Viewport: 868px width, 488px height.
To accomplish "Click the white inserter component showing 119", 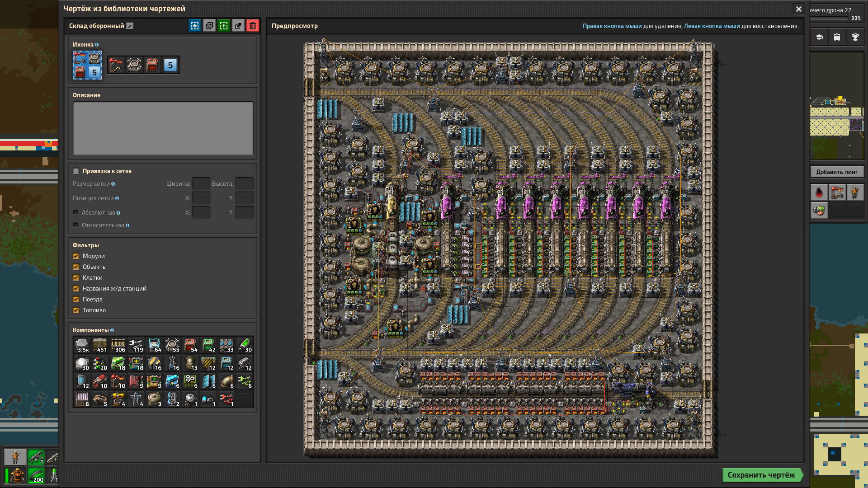I will click(136, 345).
